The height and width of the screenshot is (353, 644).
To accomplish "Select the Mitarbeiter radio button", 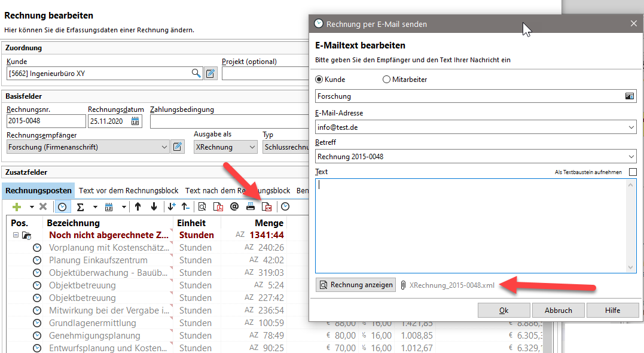I will tap(386, 80).
